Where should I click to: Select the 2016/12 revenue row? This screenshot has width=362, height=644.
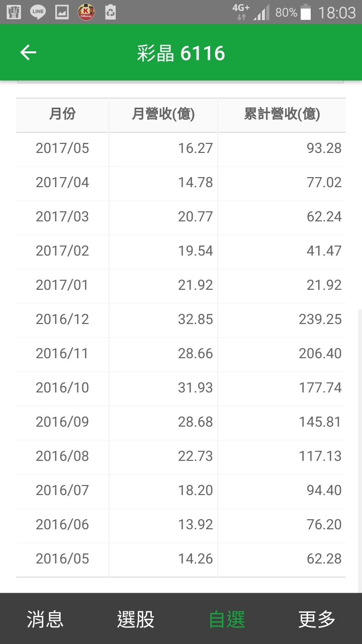(181, 319)
